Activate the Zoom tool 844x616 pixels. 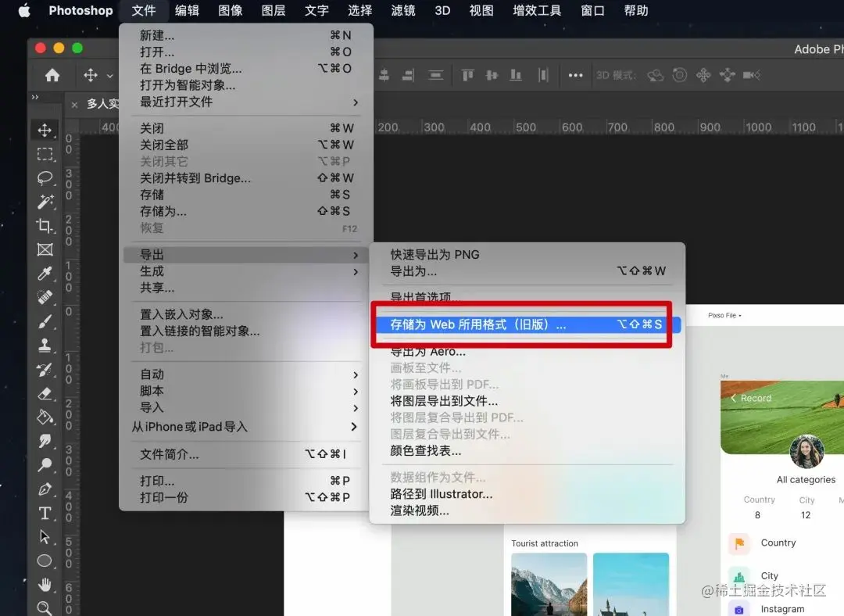[45, 607]
